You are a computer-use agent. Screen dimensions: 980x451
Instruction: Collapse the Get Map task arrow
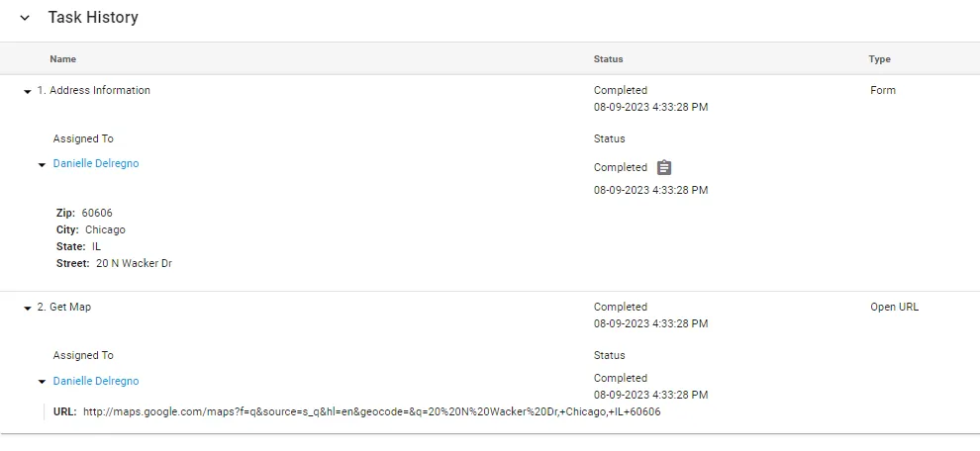click(x=28, y=308)
